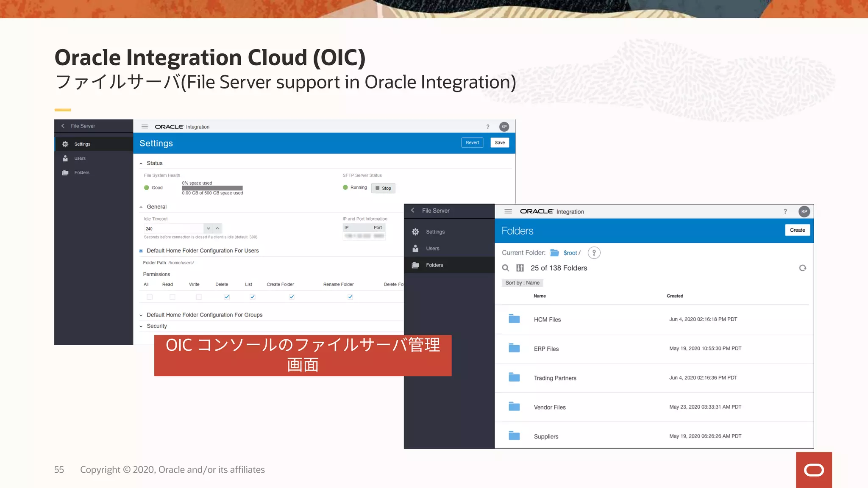Click the ERP Files folder icon
The width and height of the screenshot is (868, 488).
tap(514, 348)
